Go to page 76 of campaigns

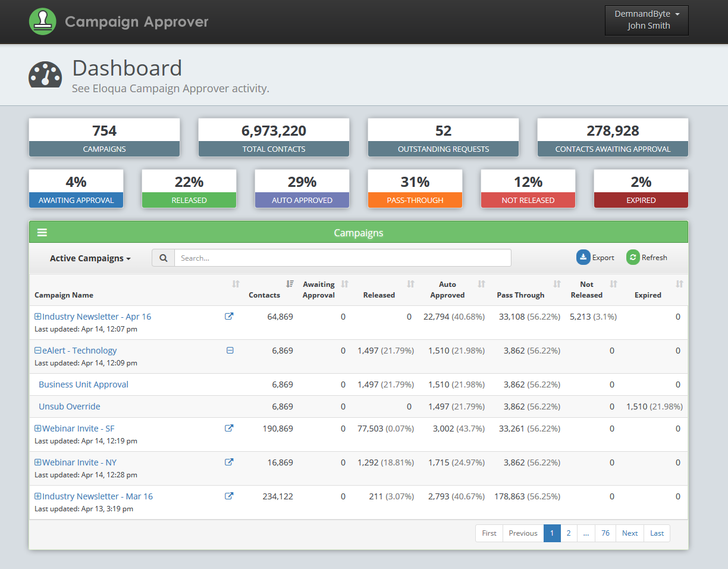605,533
